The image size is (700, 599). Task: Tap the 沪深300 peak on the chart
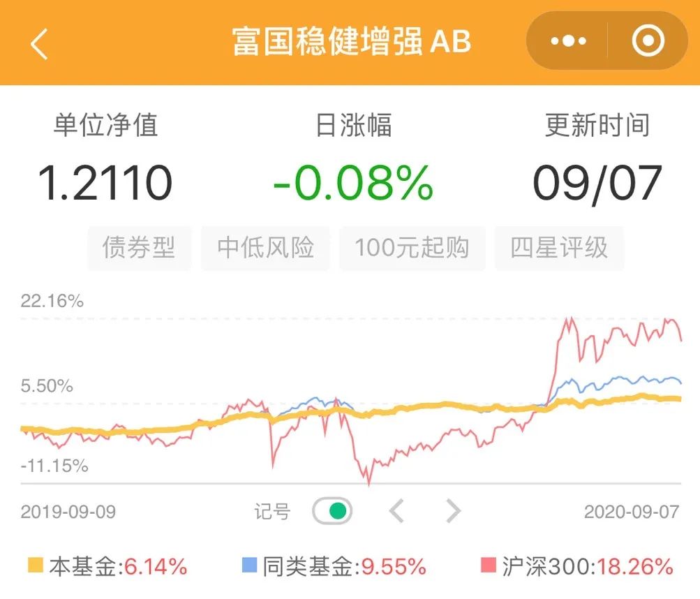tap(570, 319)
